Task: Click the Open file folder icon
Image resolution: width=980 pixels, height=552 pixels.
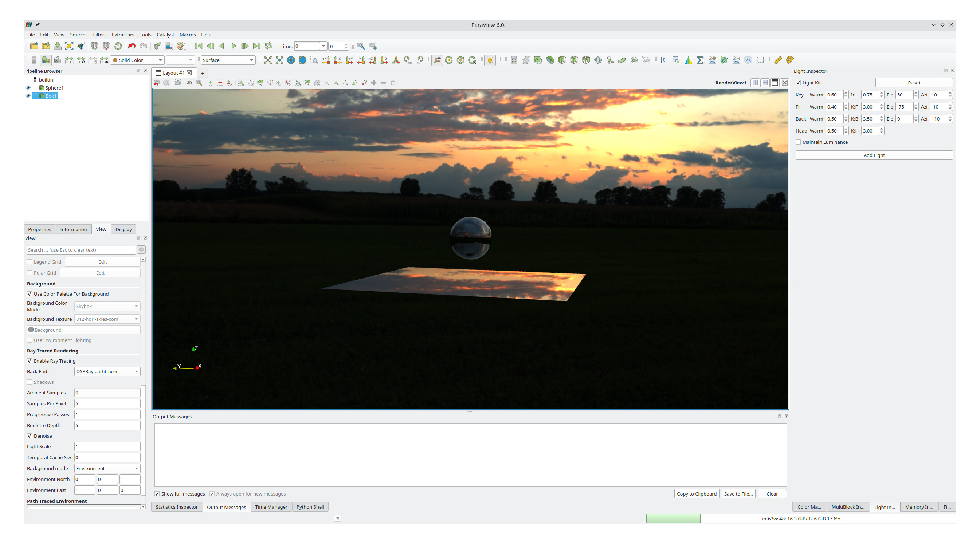Action: point(34,46)
